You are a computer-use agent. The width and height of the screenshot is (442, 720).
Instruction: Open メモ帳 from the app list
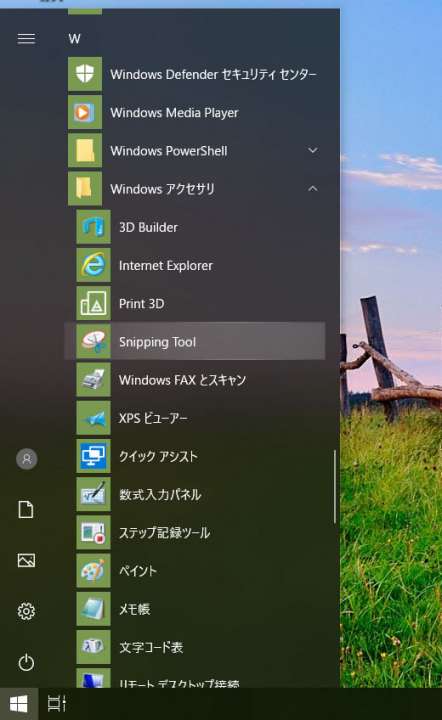tap(134, 609)
